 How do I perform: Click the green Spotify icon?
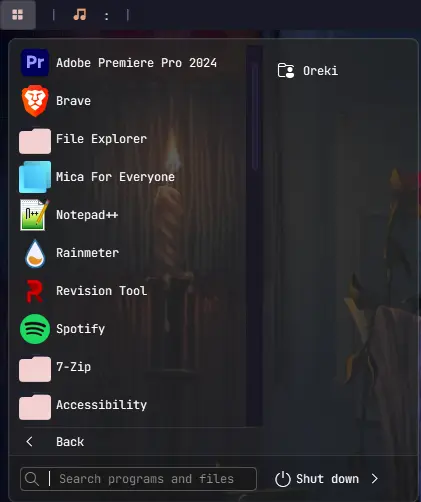pos(35,329)
